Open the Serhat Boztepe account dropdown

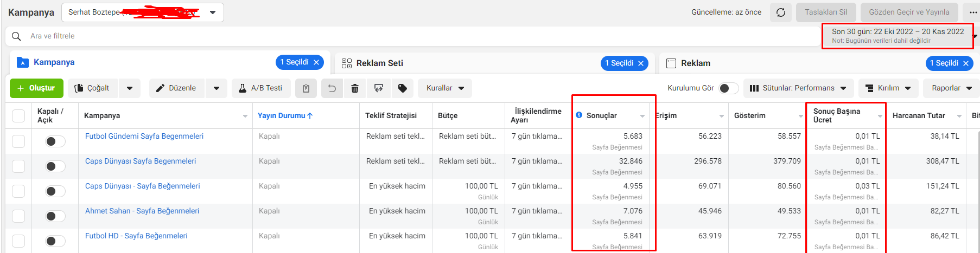pos(143,12)
